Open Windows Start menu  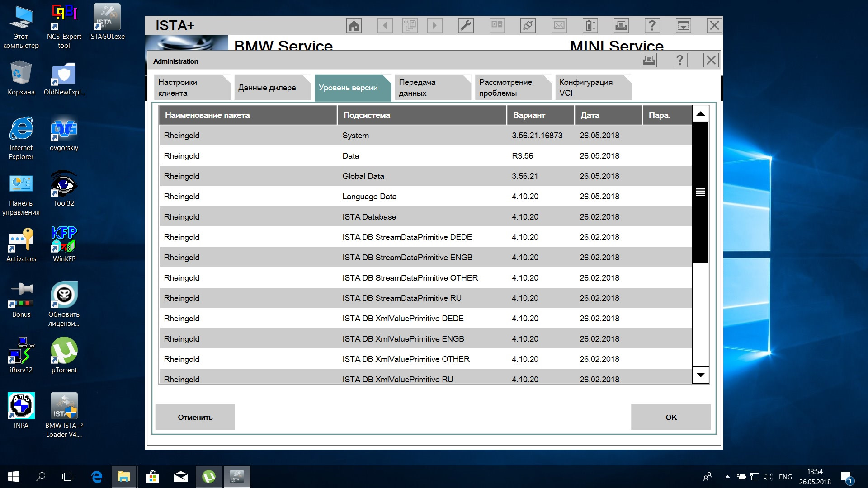pos(13,477)
